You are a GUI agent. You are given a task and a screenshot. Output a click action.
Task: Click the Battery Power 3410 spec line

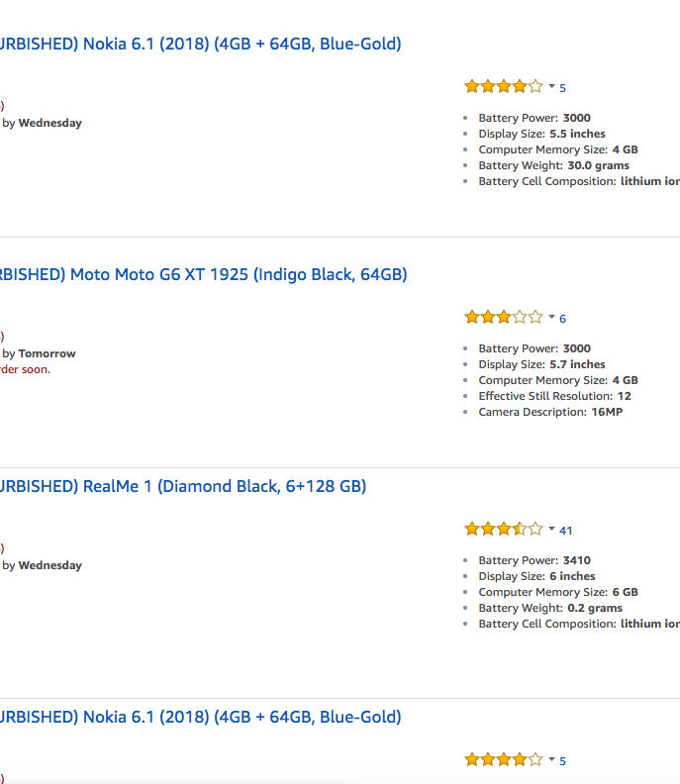534,560
